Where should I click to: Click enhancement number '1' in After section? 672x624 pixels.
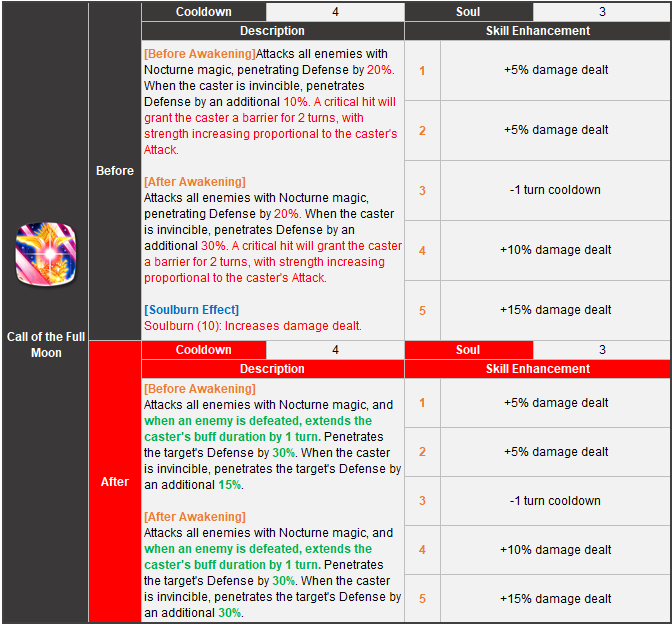click(x=422, y=403)
